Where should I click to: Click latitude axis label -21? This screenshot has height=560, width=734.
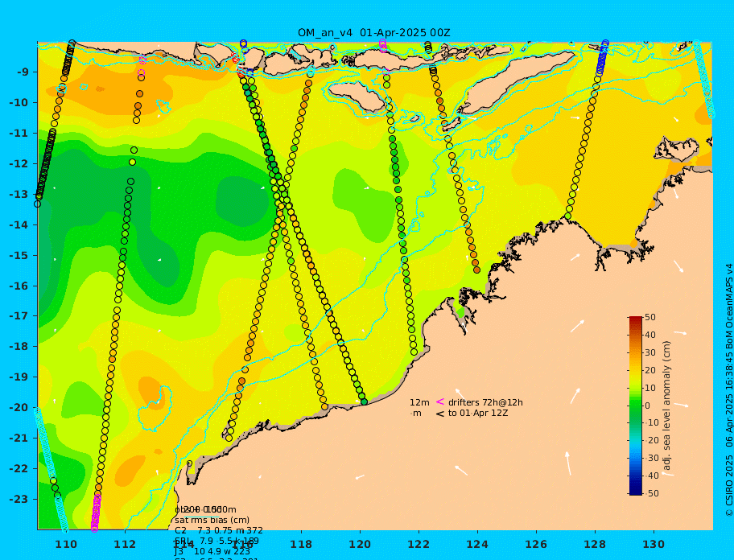20,438
